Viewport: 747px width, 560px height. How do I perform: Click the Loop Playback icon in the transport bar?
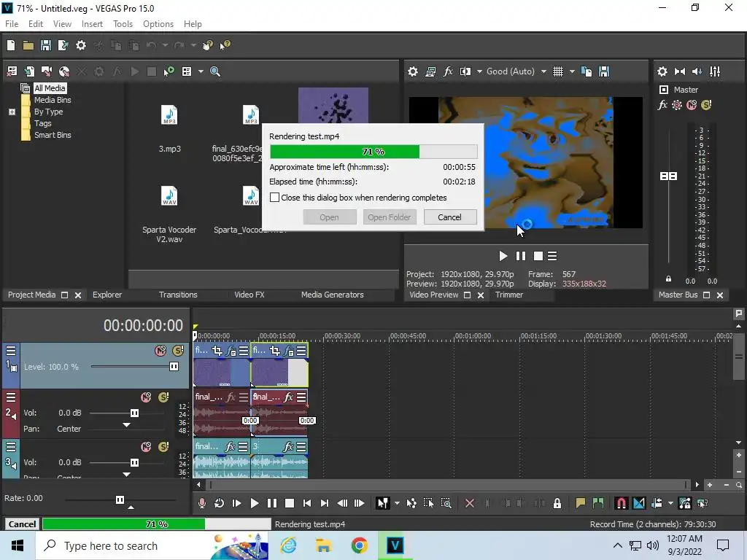tap(219, 503)
